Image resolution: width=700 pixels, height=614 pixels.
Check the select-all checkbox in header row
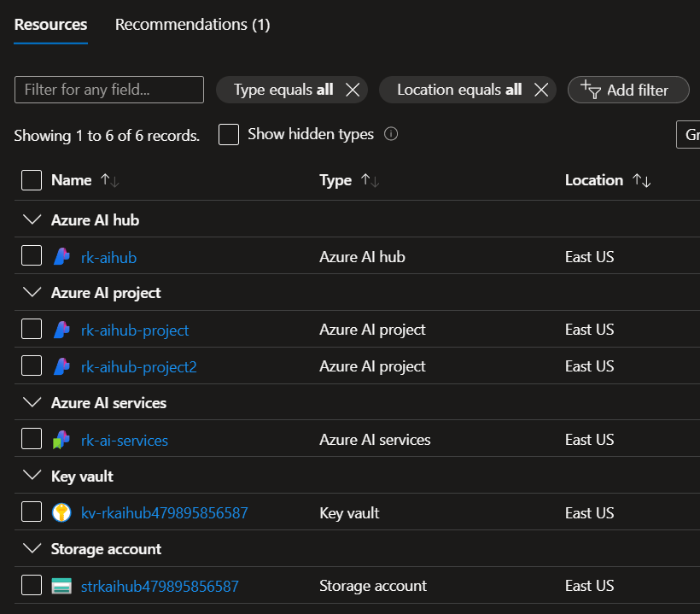point(32,180)
